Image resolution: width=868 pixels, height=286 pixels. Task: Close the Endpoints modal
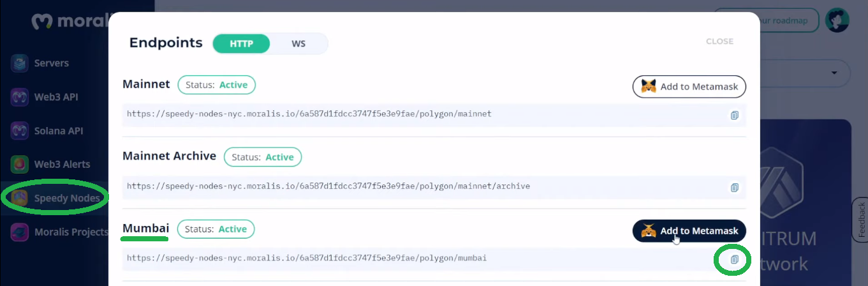[x=719, y=41]
